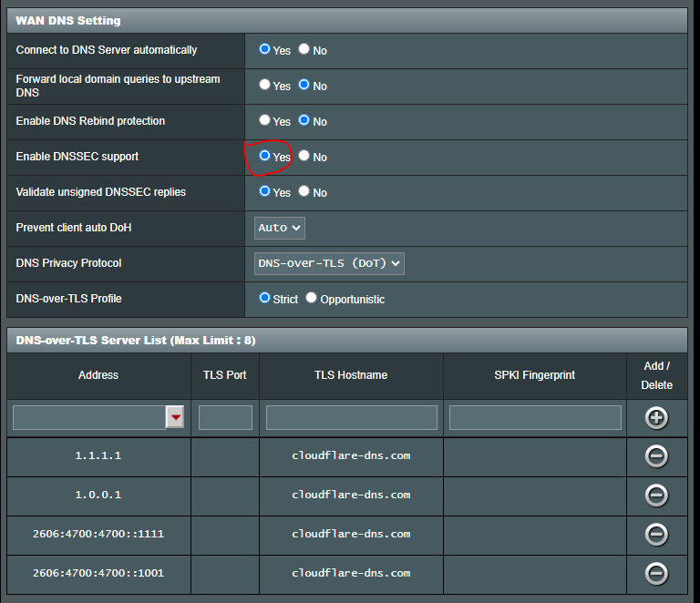Click the SPKI Fingerprint input field
Screen dimensions: 700x603
(x=535, y=417)
